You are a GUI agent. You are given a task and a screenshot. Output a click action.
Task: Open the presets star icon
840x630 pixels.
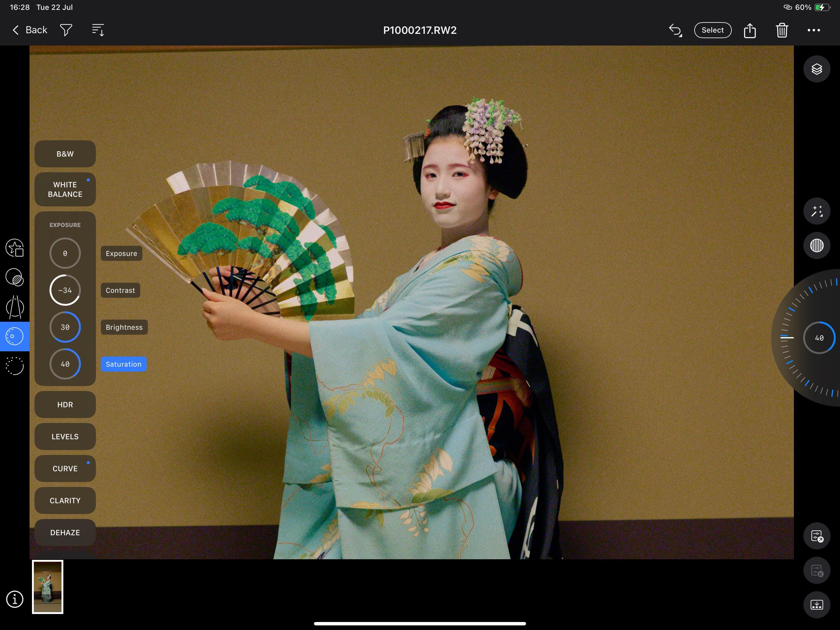(15, 248)
